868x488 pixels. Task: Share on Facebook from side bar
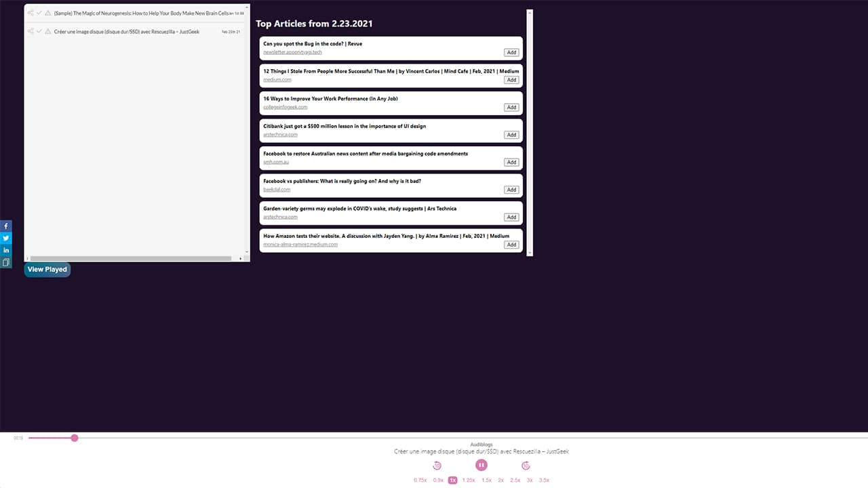tap(6, 226)
